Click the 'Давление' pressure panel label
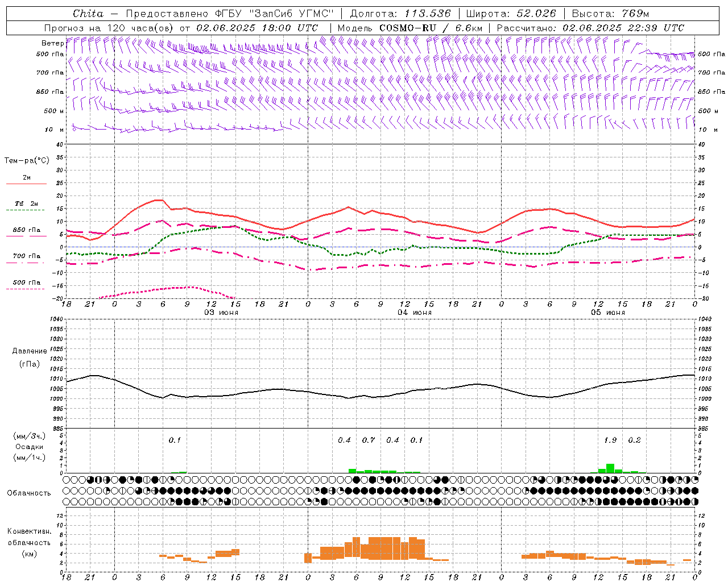This screenshot has height=582, width=728. (30, 351)
